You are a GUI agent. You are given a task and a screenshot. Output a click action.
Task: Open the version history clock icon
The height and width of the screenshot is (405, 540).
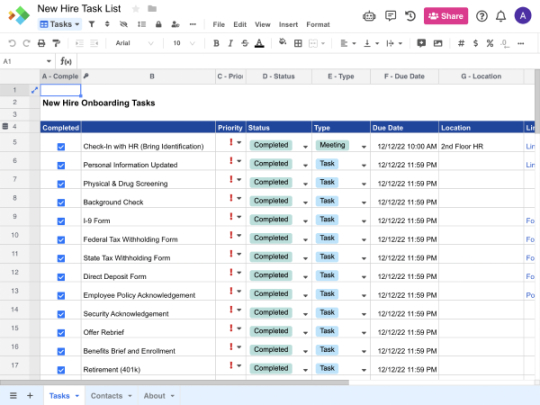pyautogui.click(x=410, y=16)
